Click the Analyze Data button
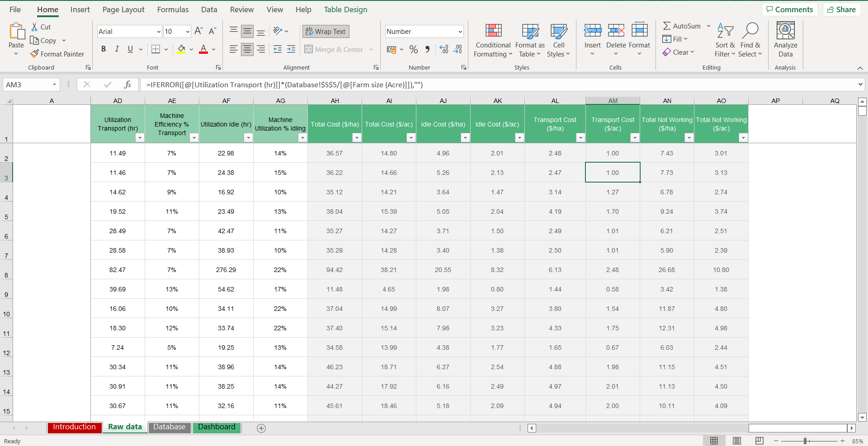 tap(785, 40)
